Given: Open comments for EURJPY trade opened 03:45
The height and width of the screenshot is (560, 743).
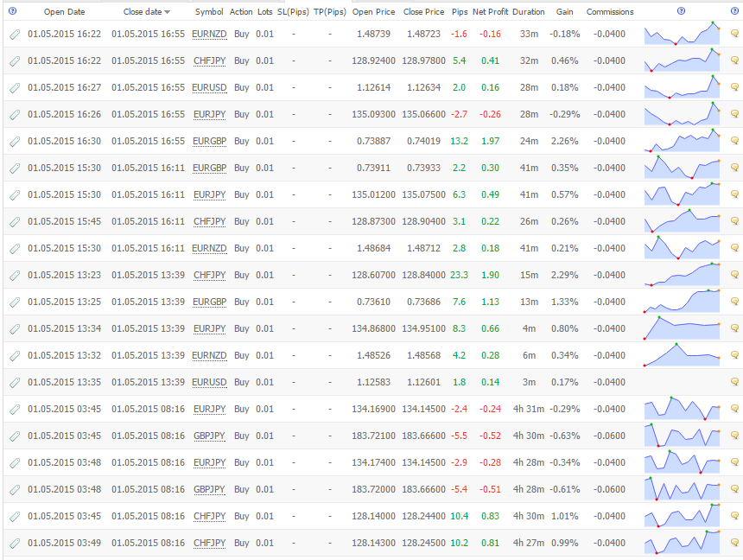Looking at the screenshot, I should [735, 408].
